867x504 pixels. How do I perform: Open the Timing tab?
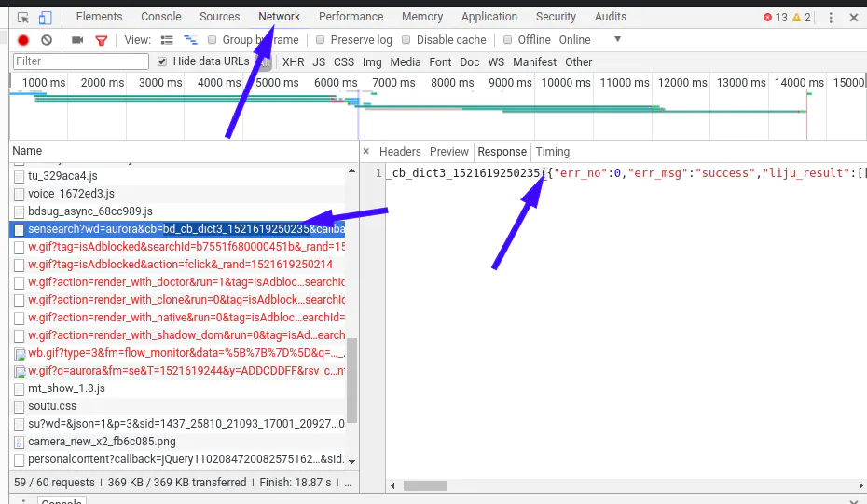(553, 152)
